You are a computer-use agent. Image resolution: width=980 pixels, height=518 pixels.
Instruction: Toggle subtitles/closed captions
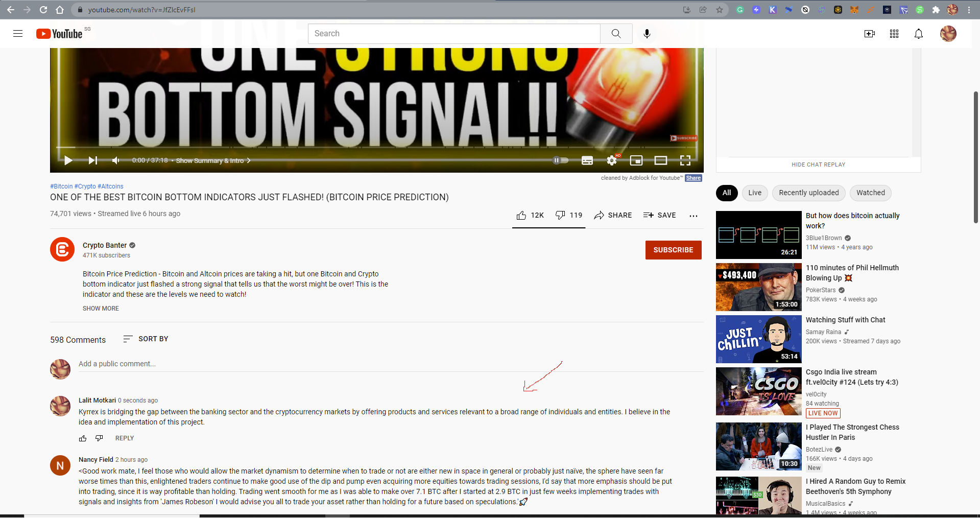pos(587,160)
